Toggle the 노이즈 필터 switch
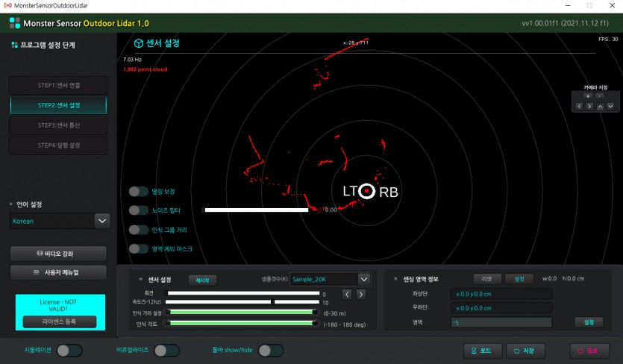 (x=138, y=210)
